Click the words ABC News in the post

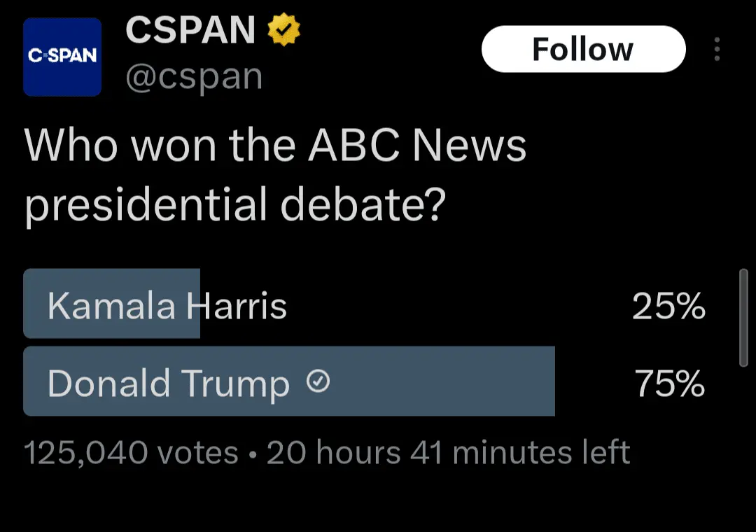tap(418, 146)
